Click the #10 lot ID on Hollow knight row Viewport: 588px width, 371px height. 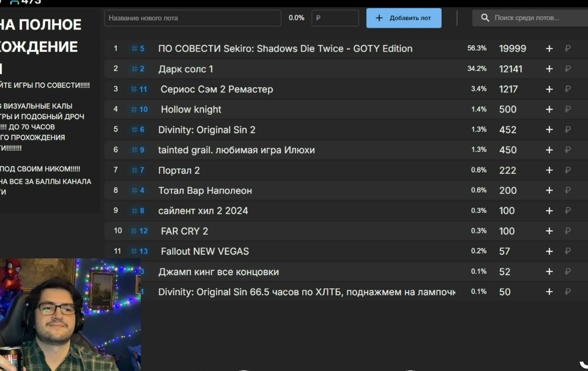pos(139,109)
